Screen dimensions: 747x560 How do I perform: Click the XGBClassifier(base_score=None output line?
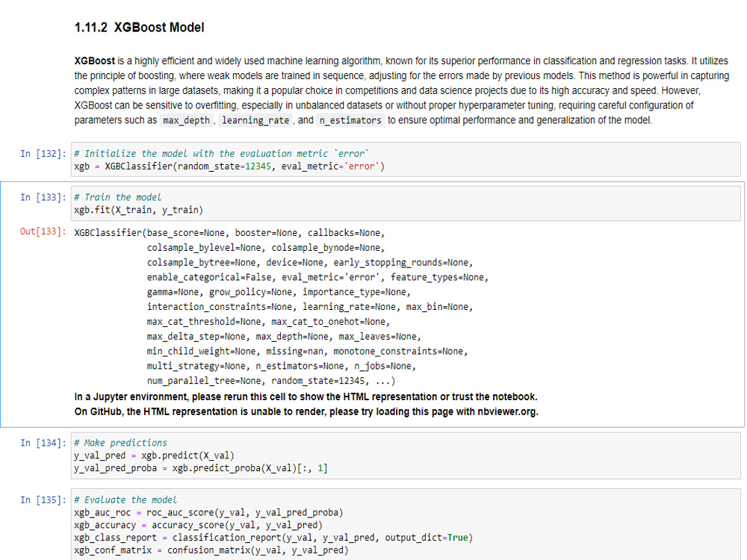229,233
